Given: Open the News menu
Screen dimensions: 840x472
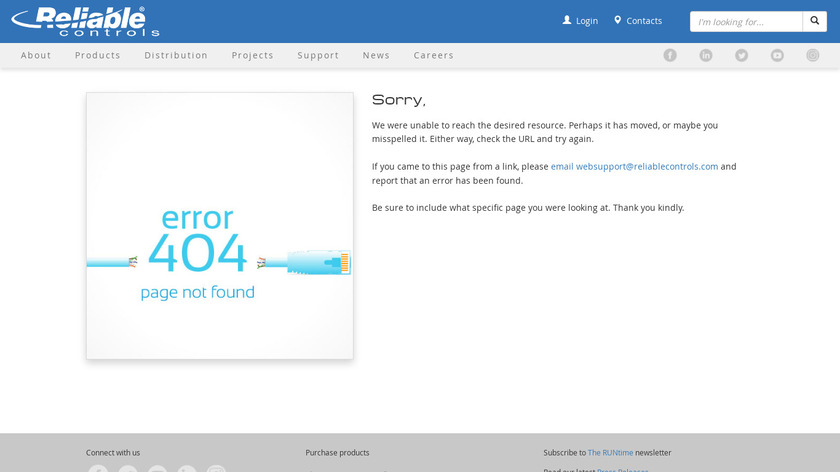Looking at the screenshot, I should coord(376,55).
